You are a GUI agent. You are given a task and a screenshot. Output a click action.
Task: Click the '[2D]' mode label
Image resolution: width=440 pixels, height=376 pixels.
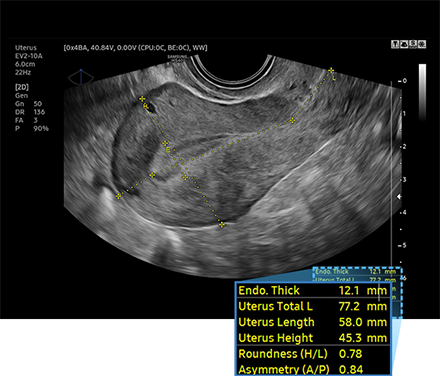tap(22, 87)
